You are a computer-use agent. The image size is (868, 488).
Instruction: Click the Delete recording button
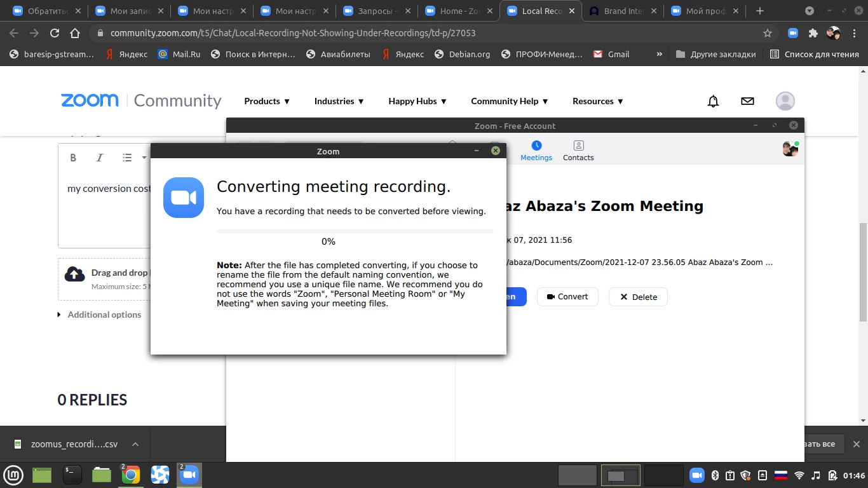pos(638,297)
